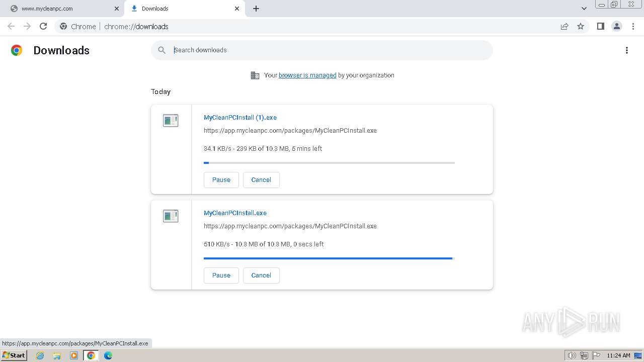This screenshot has width=644, height=362.
Task: Click the progress bar of MyCleanPCInstall.exe
Action: tap(329, 258)
